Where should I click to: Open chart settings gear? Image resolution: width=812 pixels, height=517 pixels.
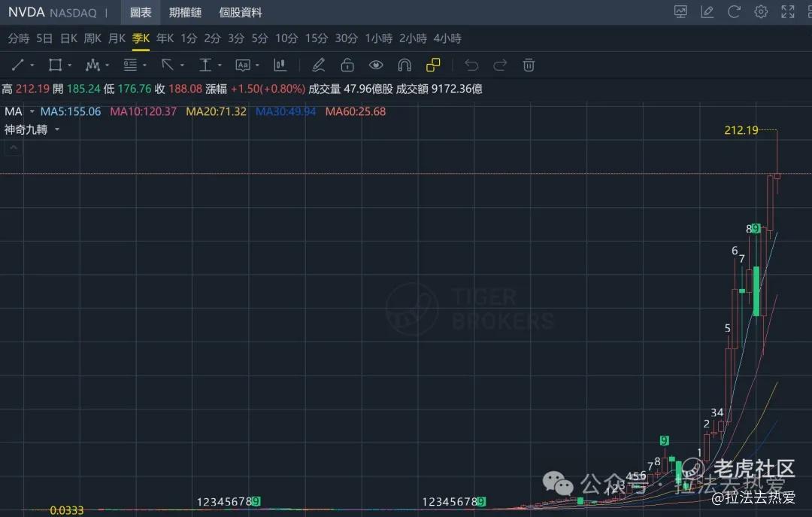click(761, 11)
